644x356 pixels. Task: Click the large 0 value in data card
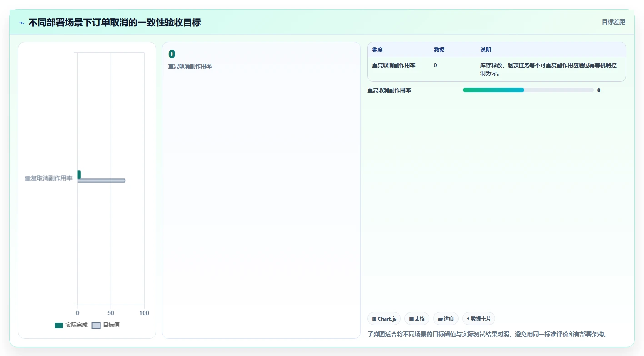[x=171, y=54]
